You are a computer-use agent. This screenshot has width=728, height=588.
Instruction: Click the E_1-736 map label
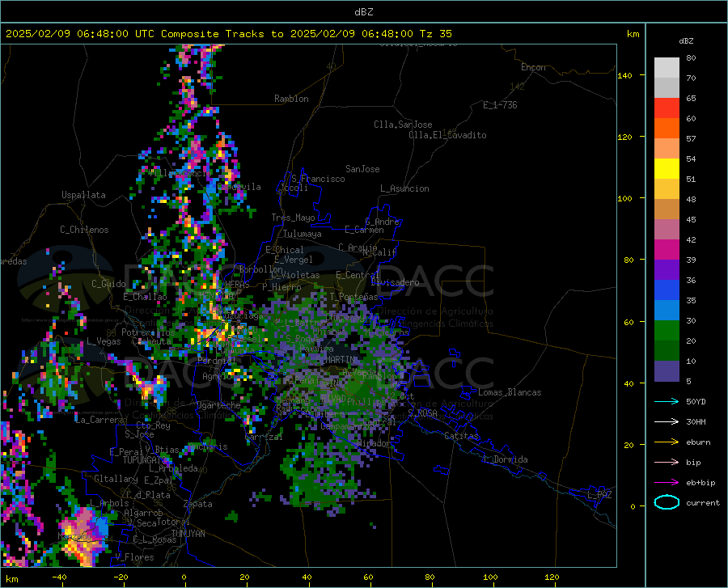coord(500,105)
